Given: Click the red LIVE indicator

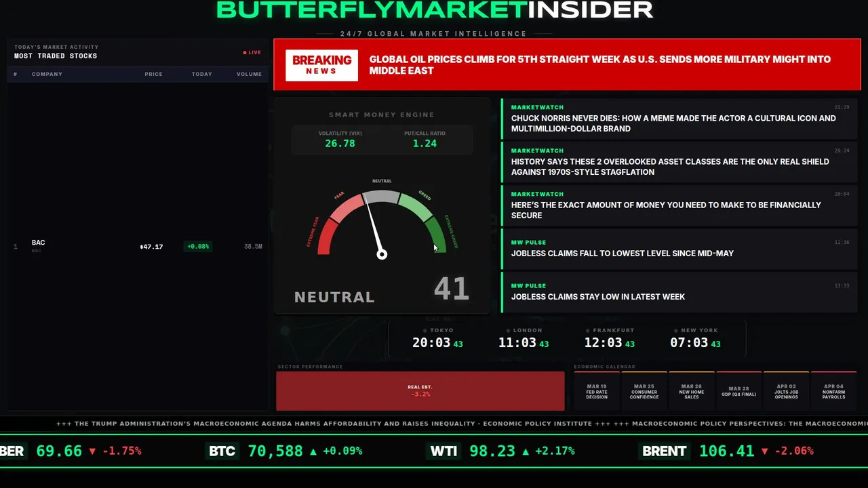Looking at the screenshot, I should click(252, 52).
